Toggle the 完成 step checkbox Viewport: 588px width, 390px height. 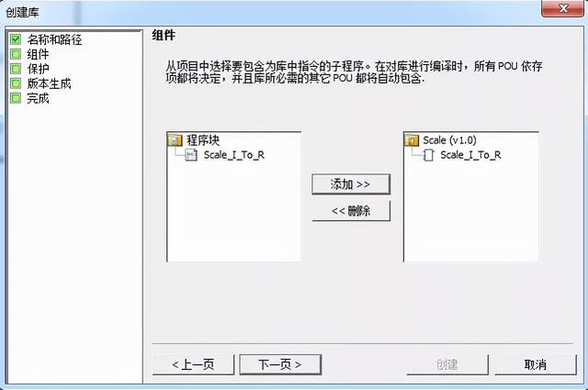(16, 98)
